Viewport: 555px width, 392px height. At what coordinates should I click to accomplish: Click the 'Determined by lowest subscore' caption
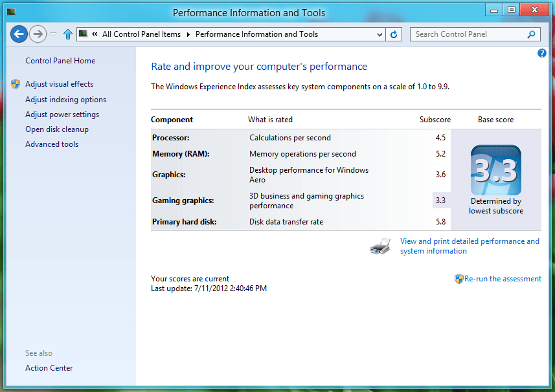[x=496, y=206]
